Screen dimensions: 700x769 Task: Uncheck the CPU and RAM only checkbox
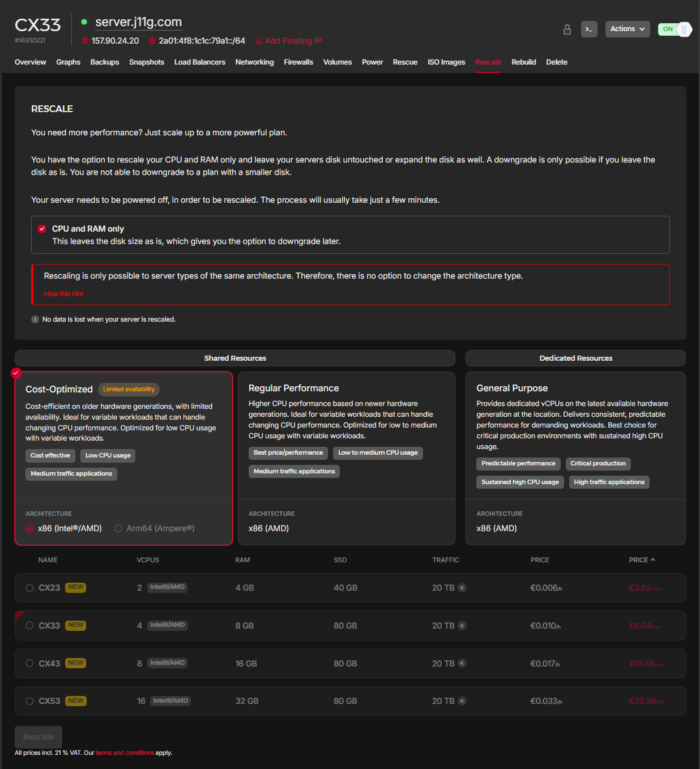42,229
